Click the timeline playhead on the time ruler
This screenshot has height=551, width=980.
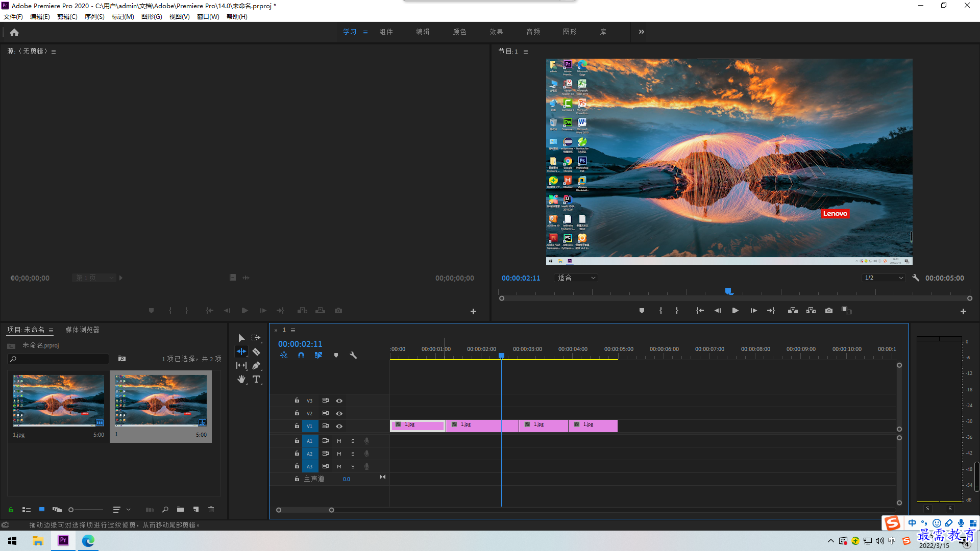click(502, 356)
